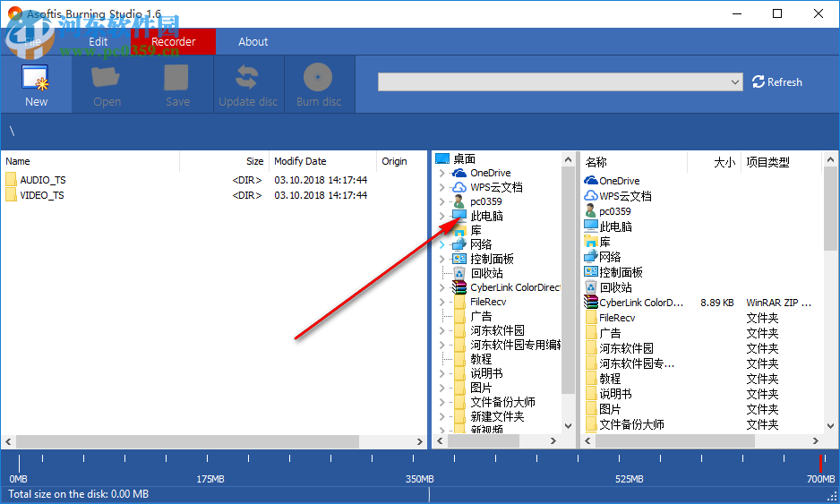Screen dimensions: 840x504
Task: Click the Open folder toolbar icon
Action: click(106, 77)
